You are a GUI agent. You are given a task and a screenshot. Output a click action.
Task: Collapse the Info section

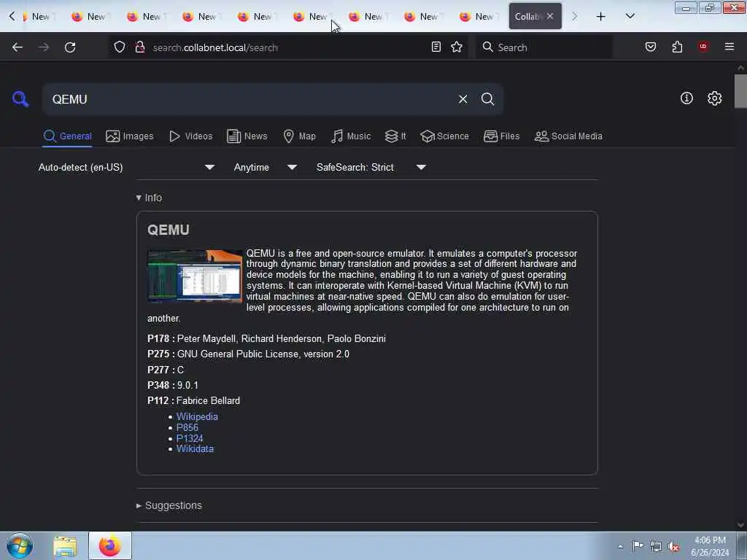pos(149,198)
